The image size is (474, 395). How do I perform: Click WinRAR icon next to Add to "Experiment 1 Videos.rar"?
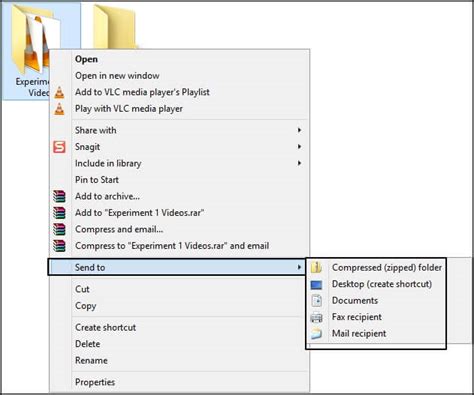(59, 213)
